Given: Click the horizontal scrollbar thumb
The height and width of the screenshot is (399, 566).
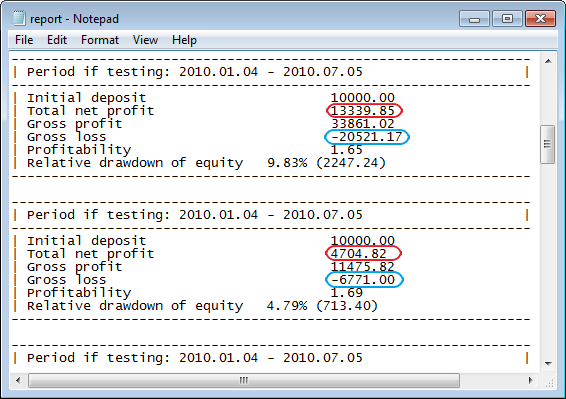Looking at the screenshot, I should pyautogui.click(x=244, y=380).
